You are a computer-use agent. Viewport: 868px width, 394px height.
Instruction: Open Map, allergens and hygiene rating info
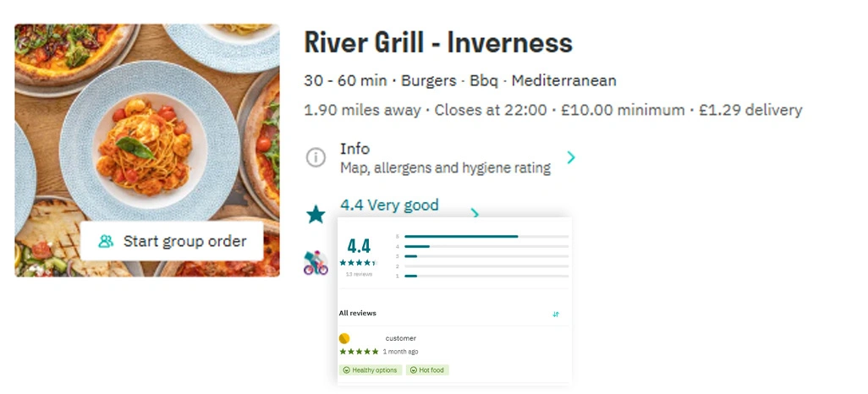point(445,167)
